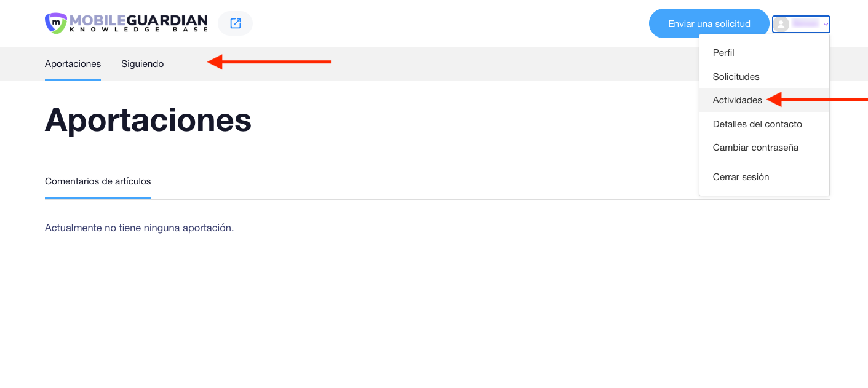This screenshot has height=388, width=868.
Task: Click the large Aportaciones page heading
Action: 148,119
